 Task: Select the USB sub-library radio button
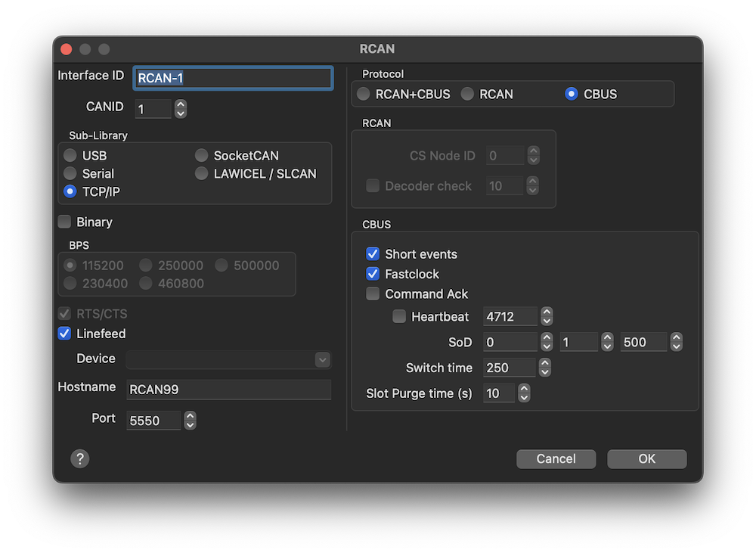(x=70, y=156)
